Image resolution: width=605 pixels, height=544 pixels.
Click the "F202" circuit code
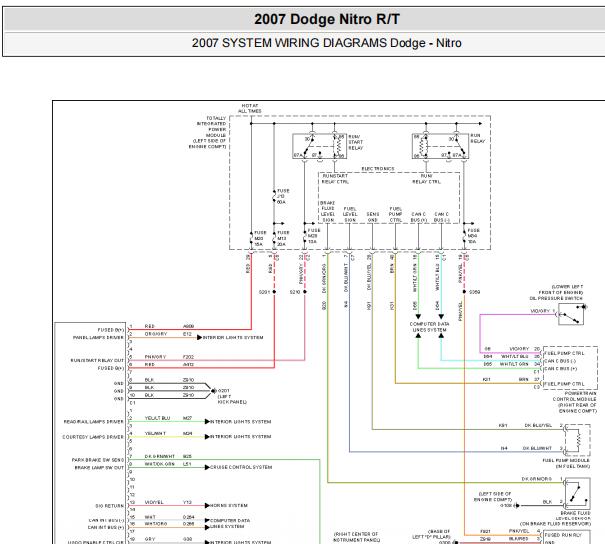click(188, 357)
